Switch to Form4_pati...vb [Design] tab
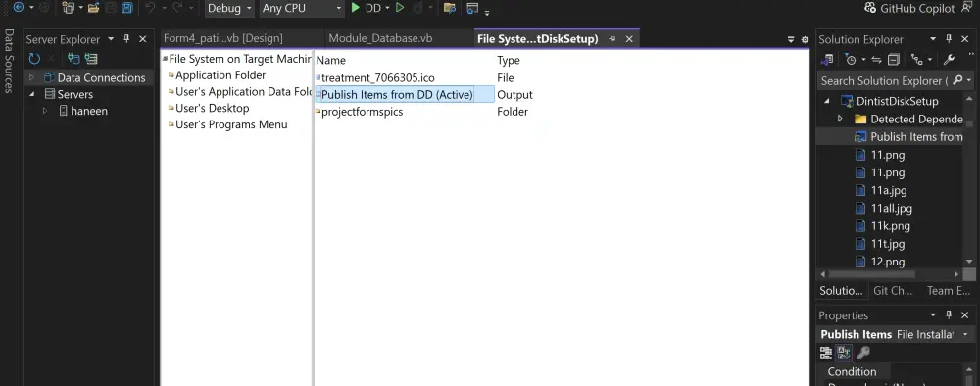980x386 pixels. [x=223, y=38]
